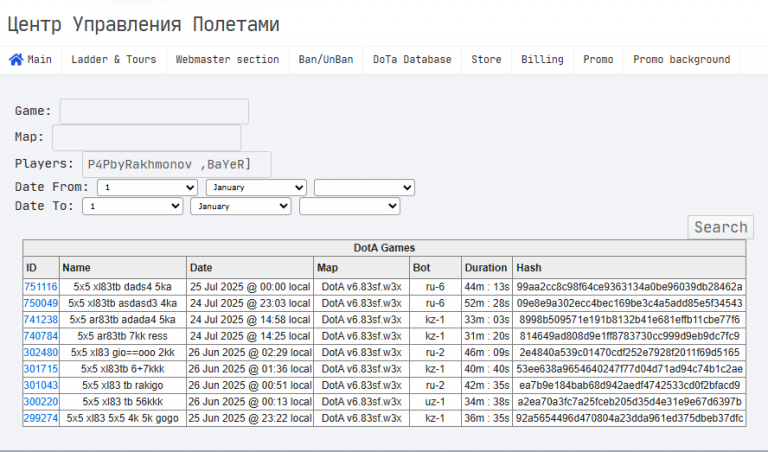This screenshot has width=768, height=452.
Task: Open the DoTa Database menu
Action: (412, 60)
